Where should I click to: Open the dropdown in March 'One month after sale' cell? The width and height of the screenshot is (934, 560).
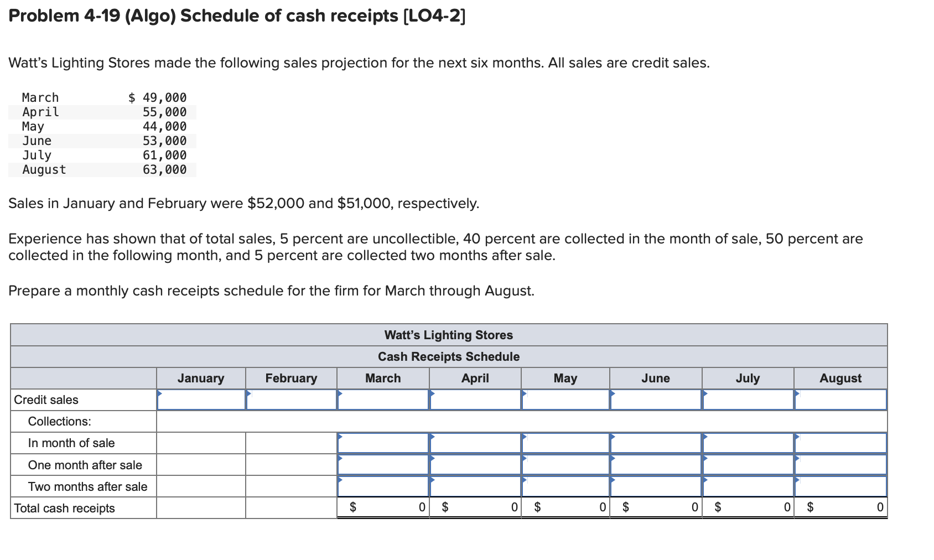340,460
